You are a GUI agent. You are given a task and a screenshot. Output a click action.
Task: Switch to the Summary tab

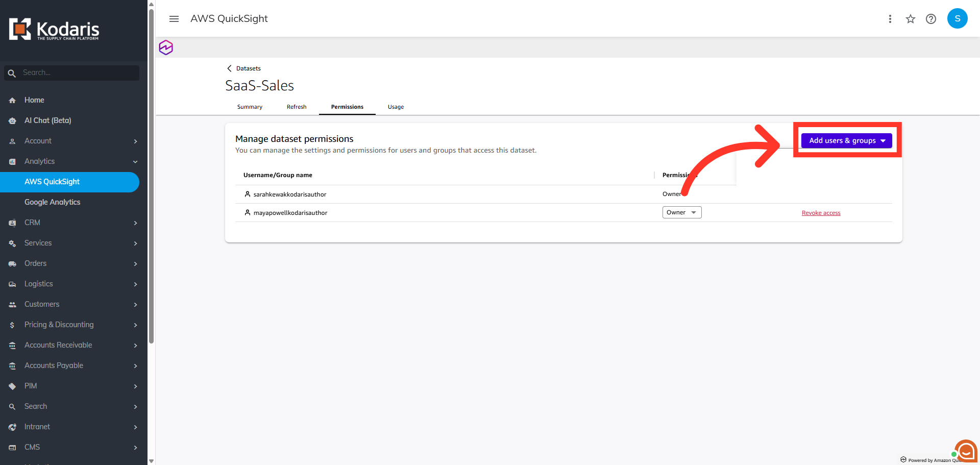click(x=250, y=107)
